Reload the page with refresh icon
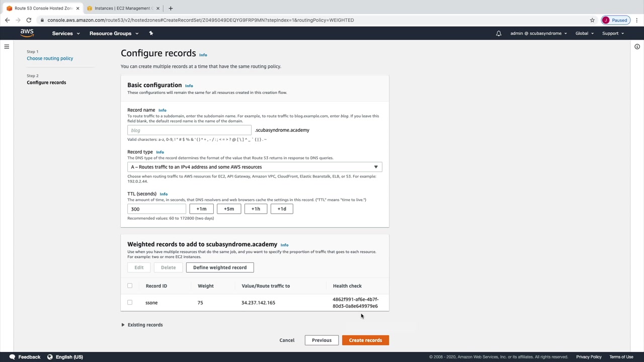Image resolution: width=644 pixels, height=362 pixels. (29, 20)
